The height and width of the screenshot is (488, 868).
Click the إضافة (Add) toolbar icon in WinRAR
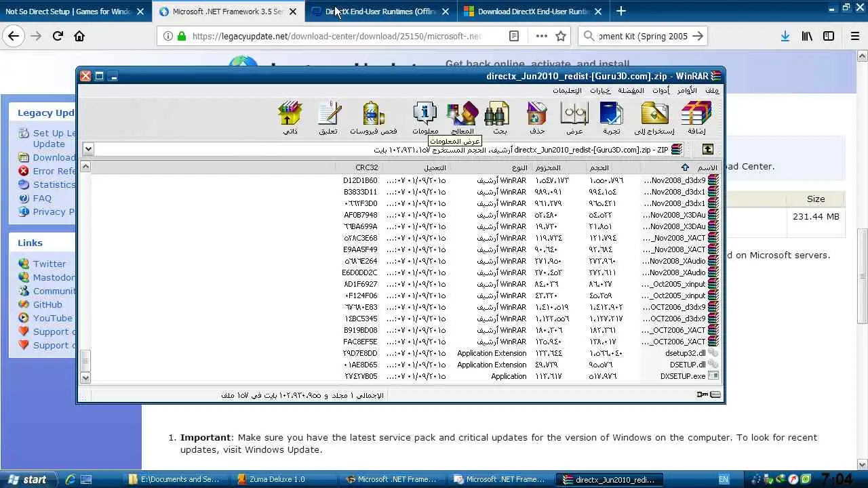696,118
